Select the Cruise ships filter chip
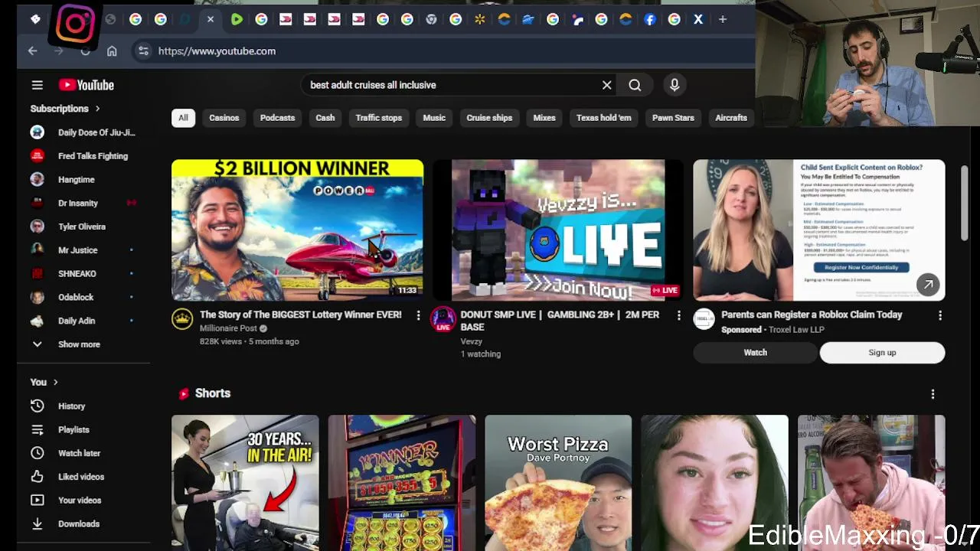Viewport: 980px width, 551px height. (489, 118)
